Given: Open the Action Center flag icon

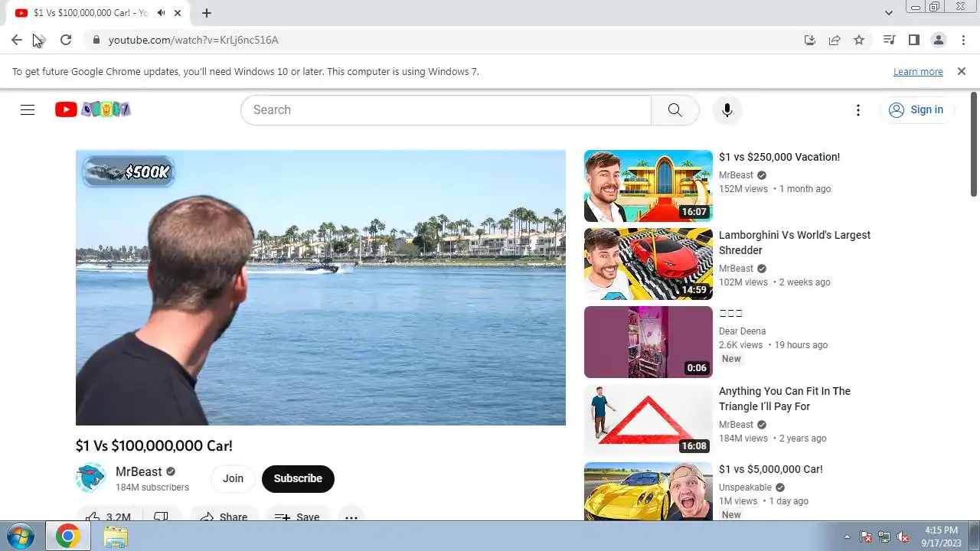Looking at the screenshot, I should pos(866,536).
